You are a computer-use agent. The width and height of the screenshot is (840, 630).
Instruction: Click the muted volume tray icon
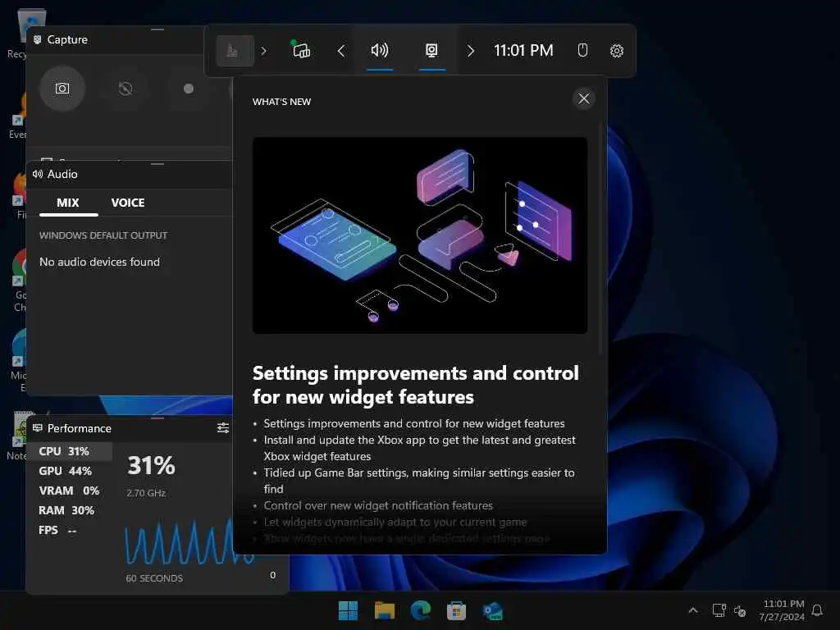tap(740, 610)
